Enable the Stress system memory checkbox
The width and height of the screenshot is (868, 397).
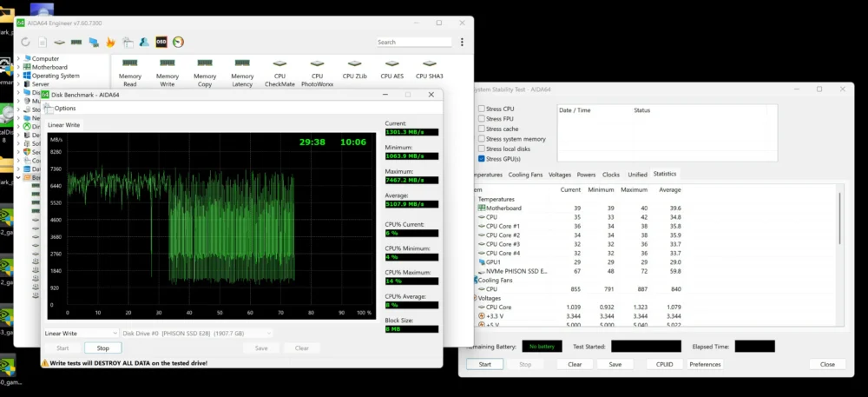tap(482, 139)
